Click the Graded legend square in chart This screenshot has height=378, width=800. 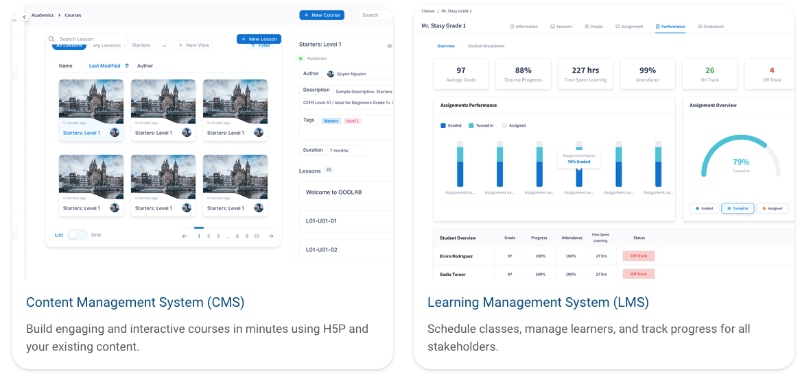point(443,125)
